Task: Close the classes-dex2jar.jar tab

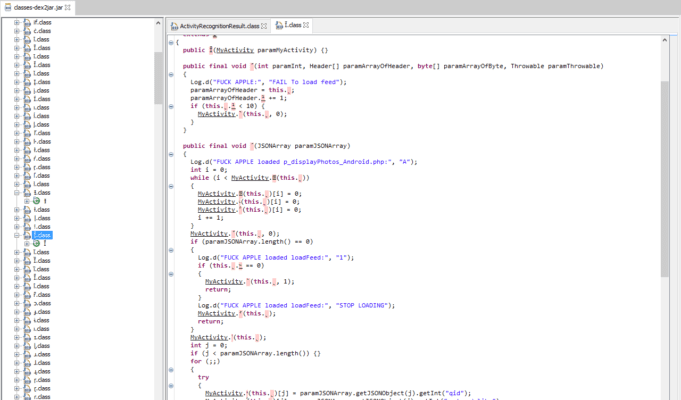Action: point(68,7)
